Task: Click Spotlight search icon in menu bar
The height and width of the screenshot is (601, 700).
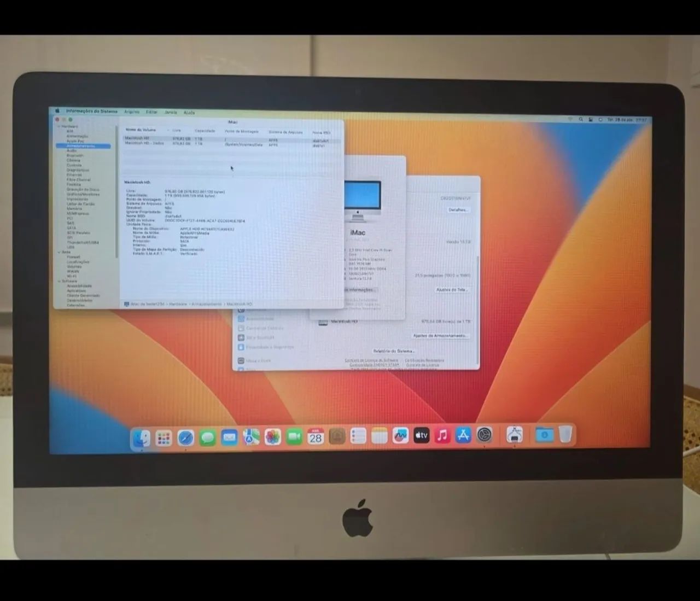Action: point(581,119)
